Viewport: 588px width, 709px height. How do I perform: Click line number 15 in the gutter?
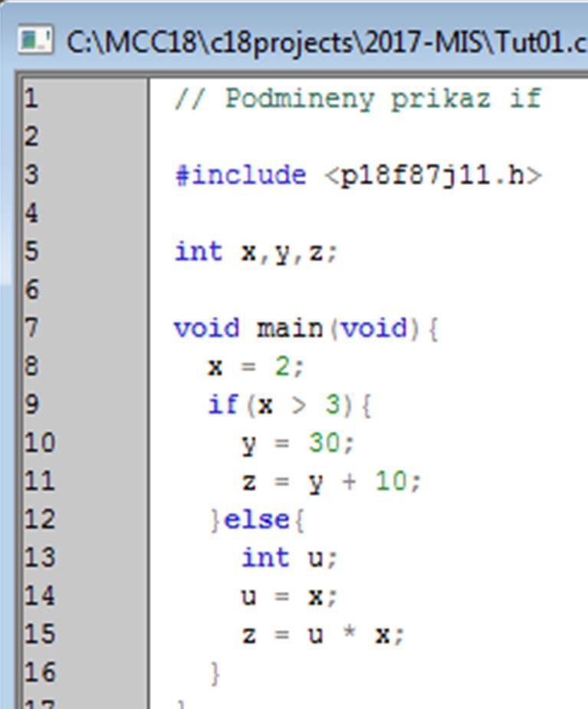click(40, 634)
